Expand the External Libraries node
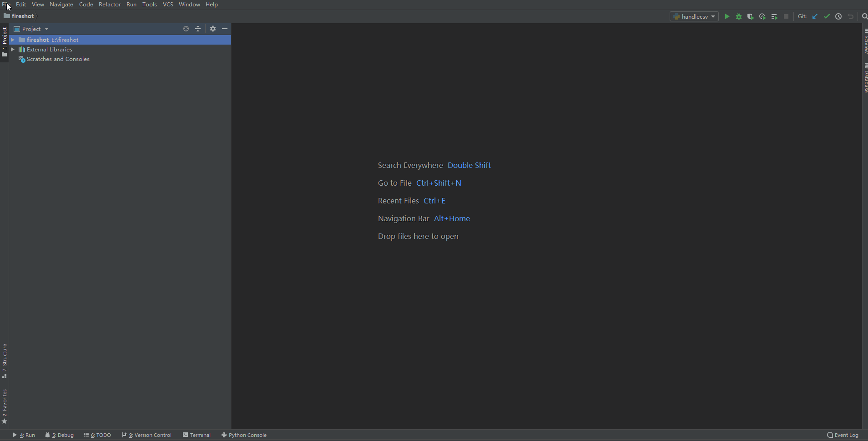 (13, 49)
